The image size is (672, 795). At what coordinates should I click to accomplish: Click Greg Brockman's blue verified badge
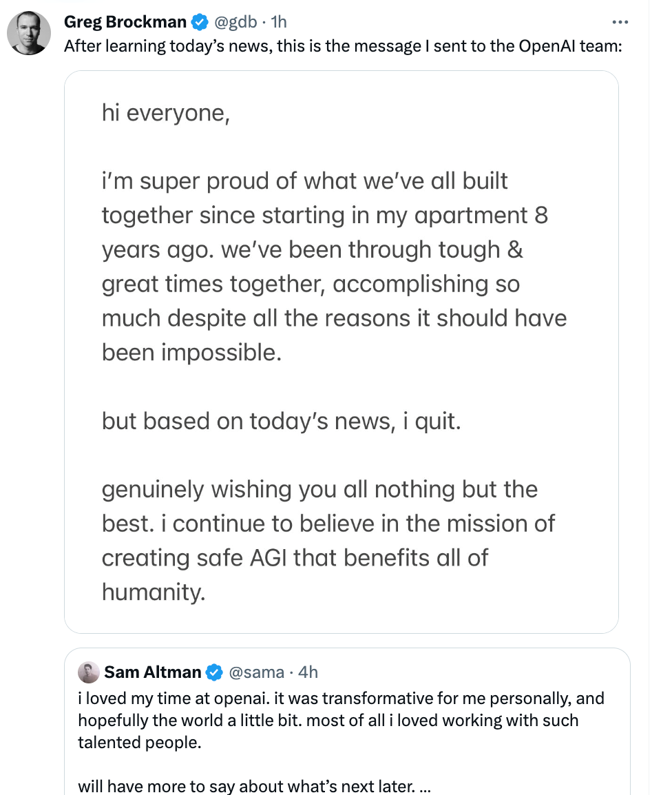tap(200, 23)
